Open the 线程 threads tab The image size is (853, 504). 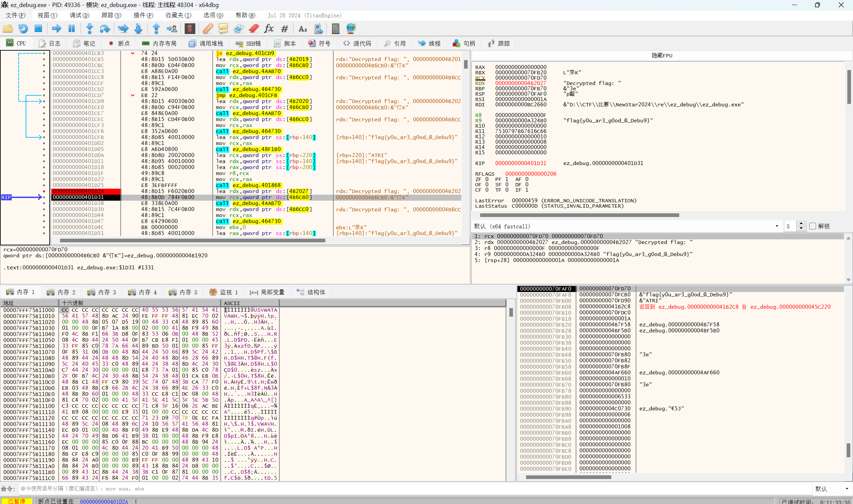[x=429, y=43]
